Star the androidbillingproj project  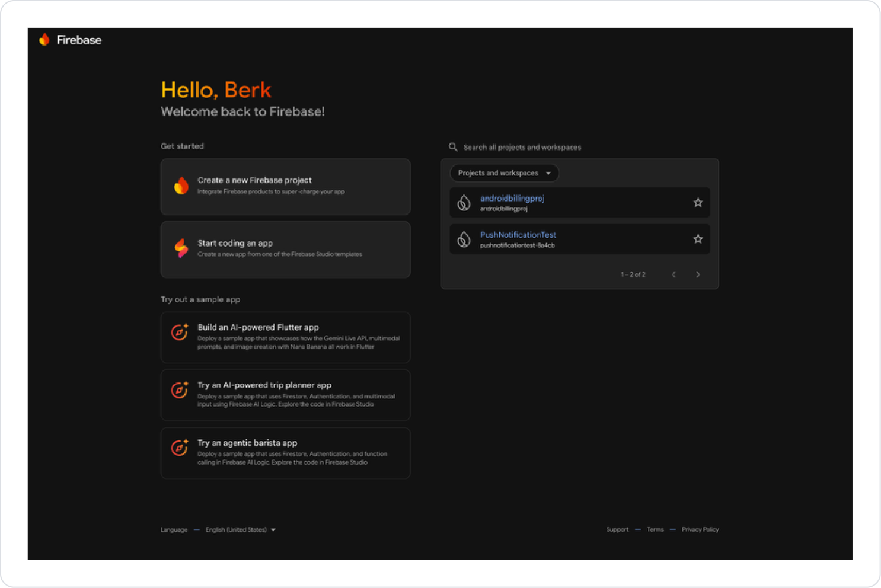click(x=698, y=203)
